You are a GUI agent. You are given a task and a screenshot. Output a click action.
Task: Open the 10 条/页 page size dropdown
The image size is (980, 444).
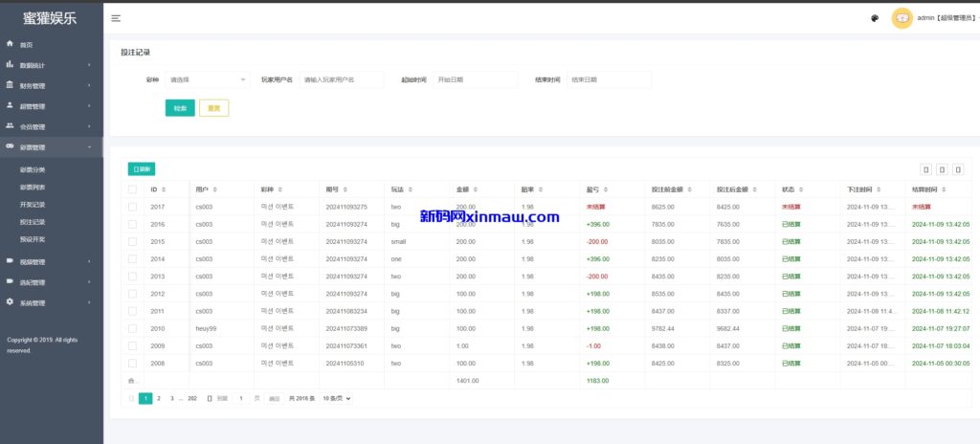click(336, 398)
